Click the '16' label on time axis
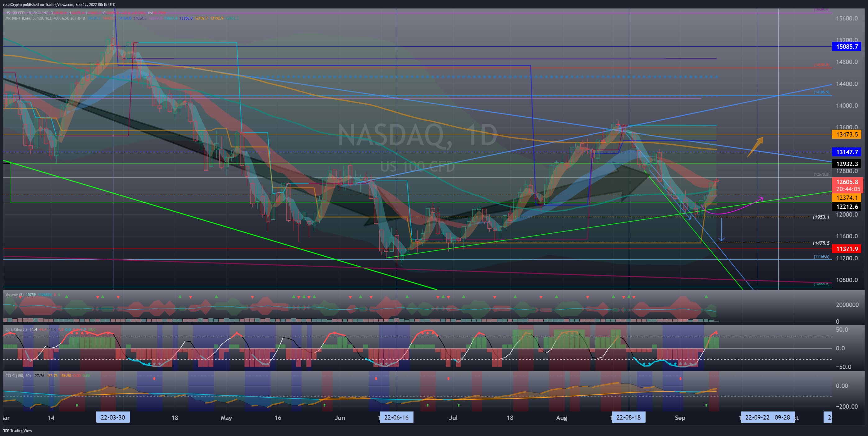Image resolution: width=868 pixels, height=436 pixels. (x=278, y=418)
